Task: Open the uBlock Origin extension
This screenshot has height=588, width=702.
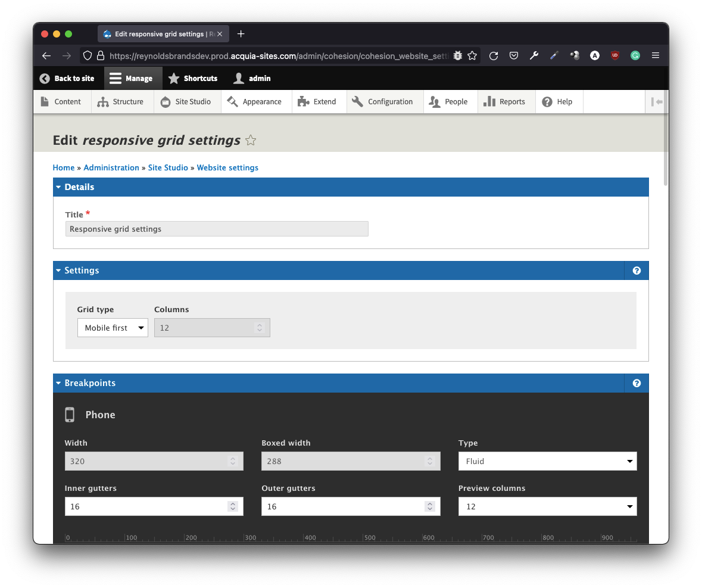Action: (614, 55)
